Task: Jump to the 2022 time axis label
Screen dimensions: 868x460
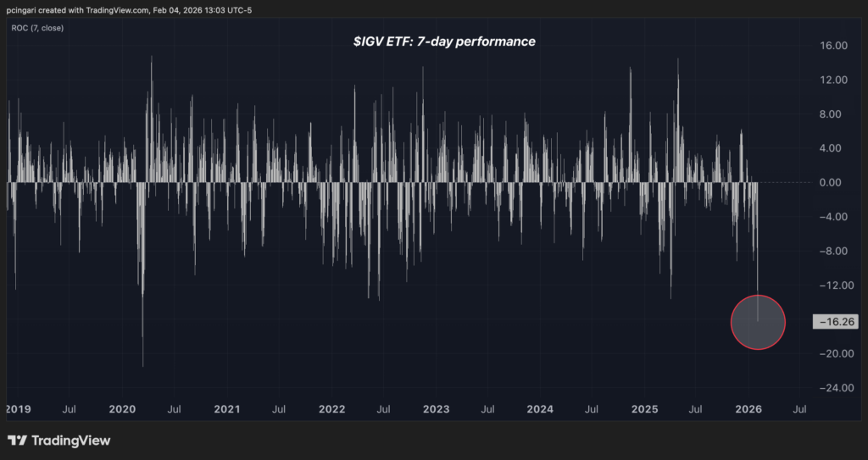Action: click(x=331, y=409)
